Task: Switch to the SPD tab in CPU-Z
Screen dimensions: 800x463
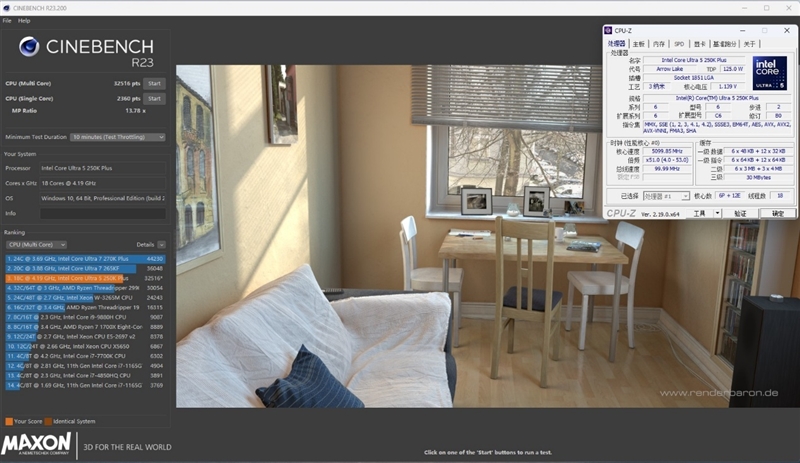Action: (x=679, y=44)
